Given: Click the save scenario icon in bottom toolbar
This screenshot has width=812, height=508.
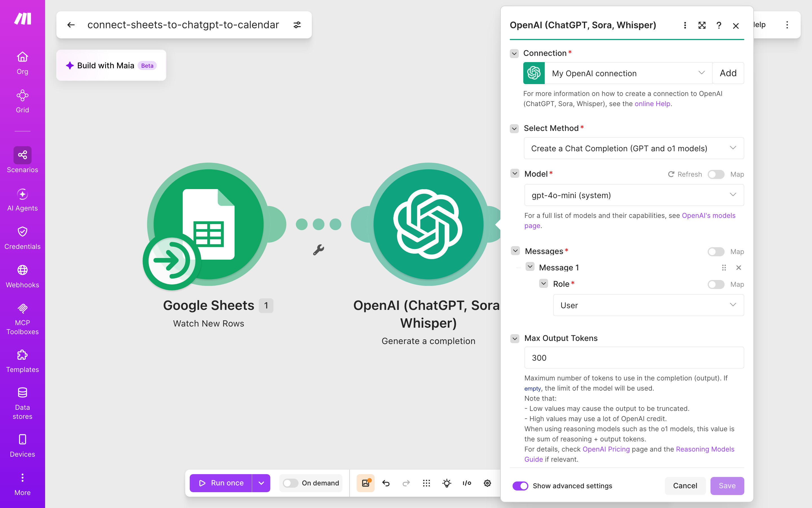Looking at the screenshot, I should coord(366,483).
